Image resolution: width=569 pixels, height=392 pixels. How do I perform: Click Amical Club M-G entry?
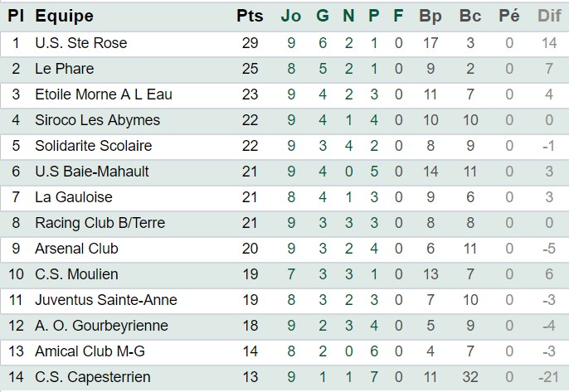[x=90, y=351]
